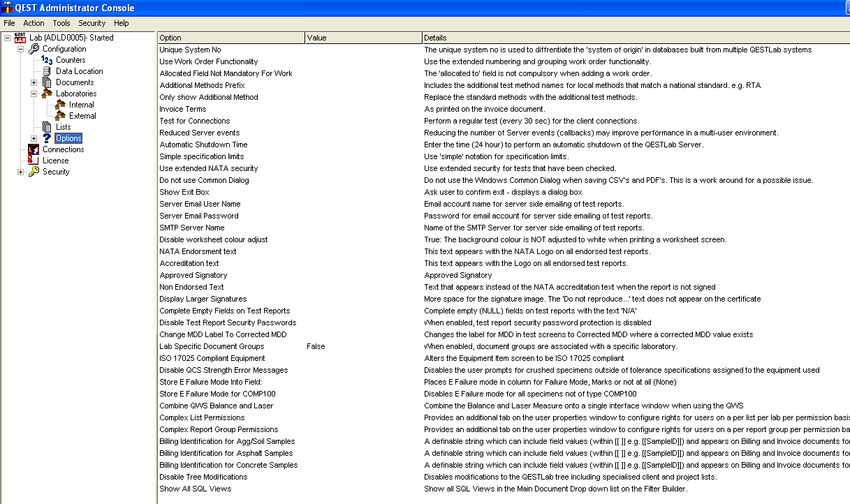850x504 pixels.
Task: Click the Counters icon in the tree
Action: (x=47, y=60)
